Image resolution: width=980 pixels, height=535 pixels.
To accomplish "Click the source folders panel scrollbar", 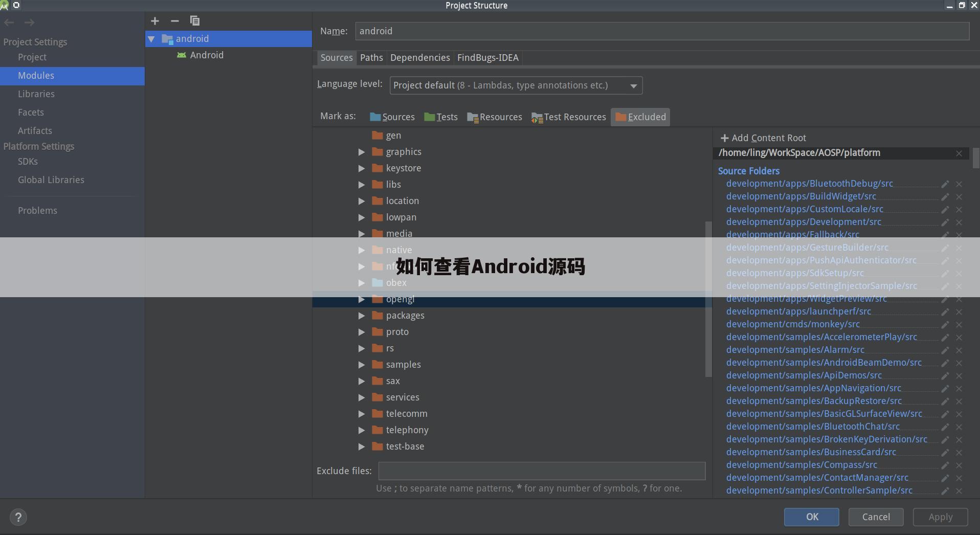I will 976,159.
